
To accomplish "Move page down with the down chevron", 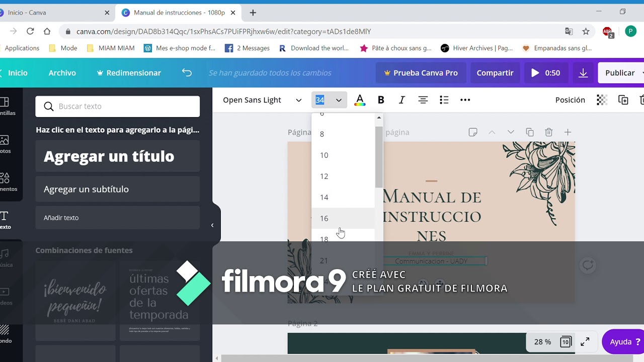I will tap(511, 132).
